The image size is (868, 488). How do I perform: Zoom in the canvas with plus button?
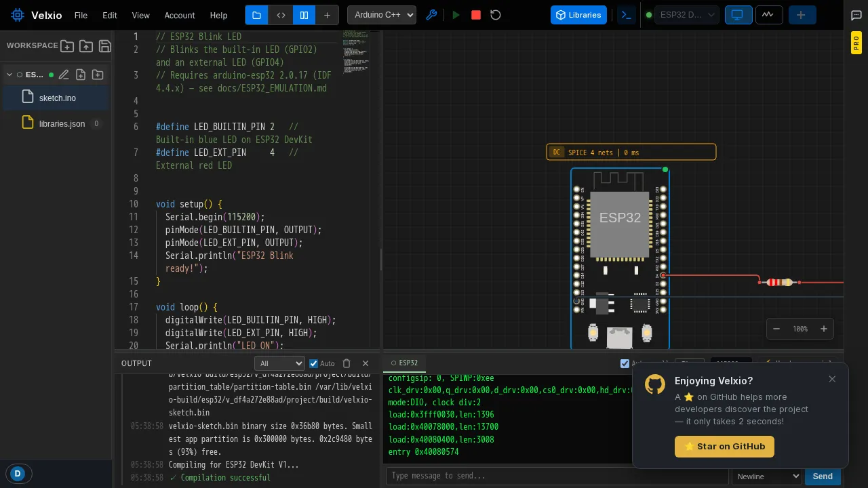pos(824,329)
